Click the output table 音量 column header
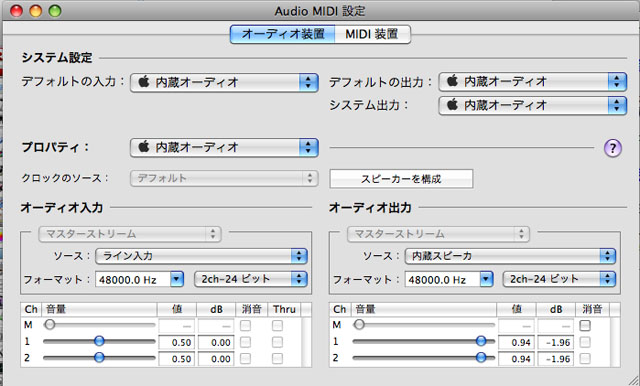 pyautogui.click(x=424, y=309)
